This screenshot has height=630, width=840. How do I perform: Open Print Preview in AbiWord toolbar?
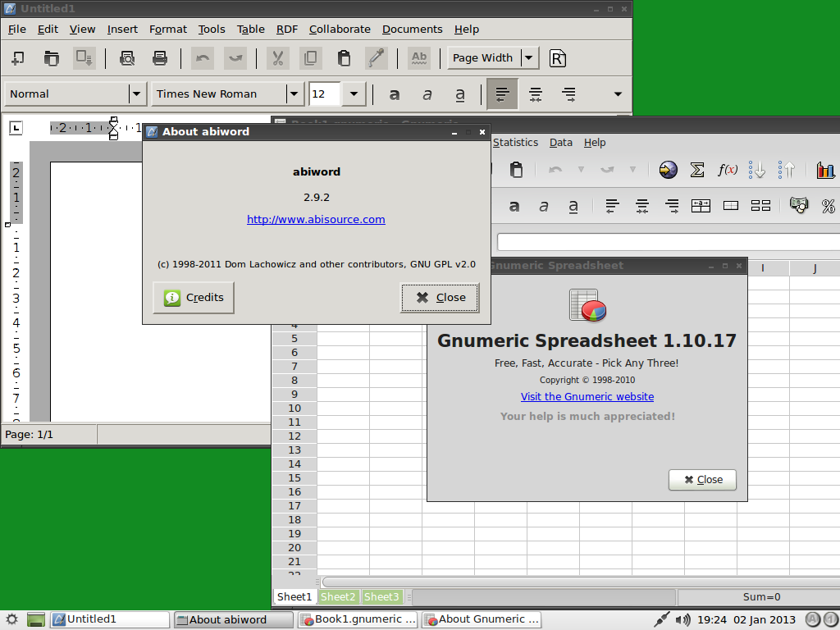(127, 58)
